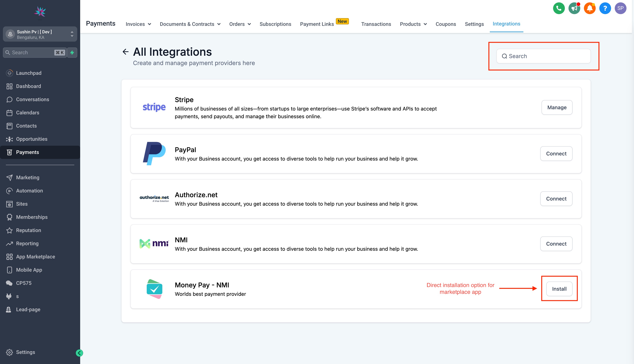Expand the Sushin Pv account switcher

pyautogui.click(x=40, y=34)
